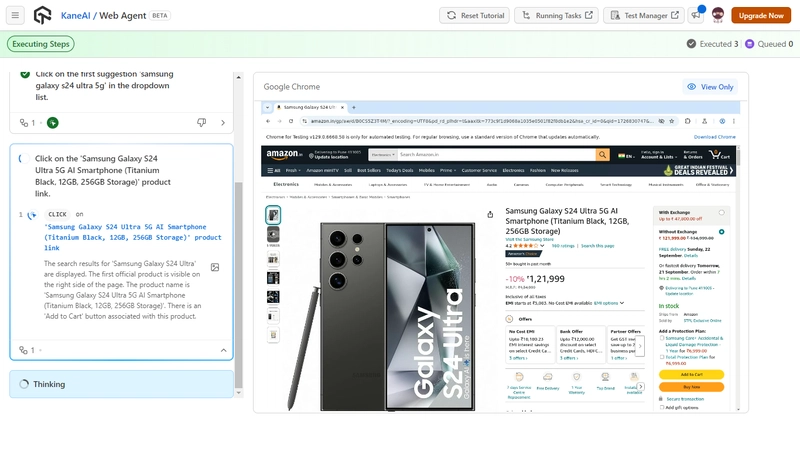Click the steps panel scrollbar down arrow
This screenshot has width=800, height=449.
pyautogui.click(x=238, y=393)
